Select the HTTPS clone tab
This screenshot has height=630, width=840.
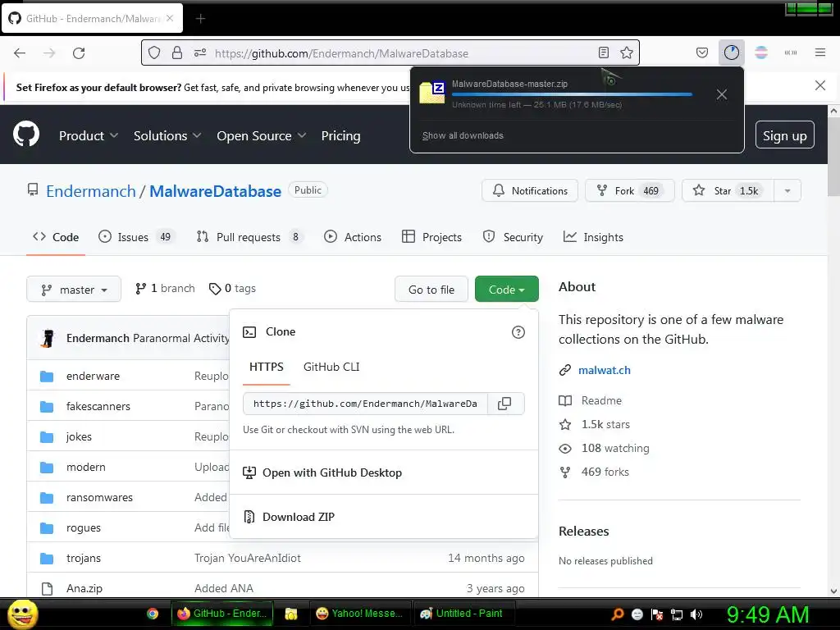coord(267,367)
